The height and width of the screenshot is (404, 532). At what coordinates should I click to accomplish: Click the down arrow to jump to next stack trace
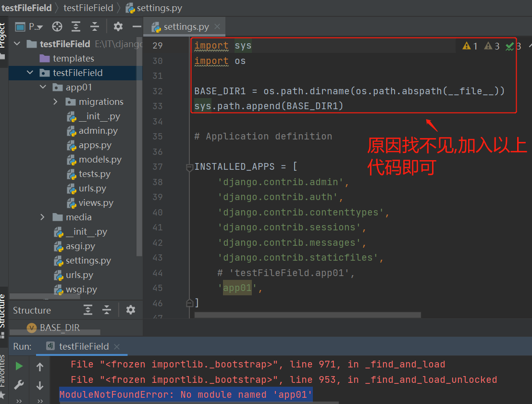click(39, 386)
